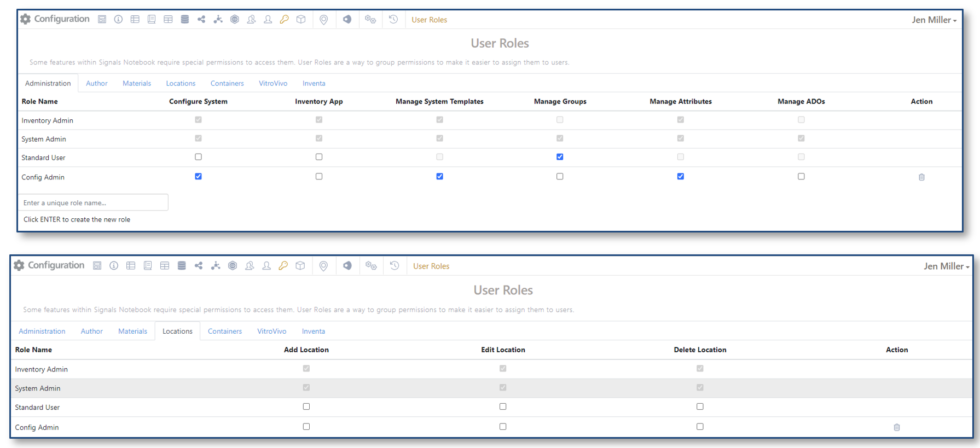Image resolution: width=980 pixels, height=448 pixels.
Task: Open the location pin icon in the Locations view toolbar
Action: pos(324,266)
